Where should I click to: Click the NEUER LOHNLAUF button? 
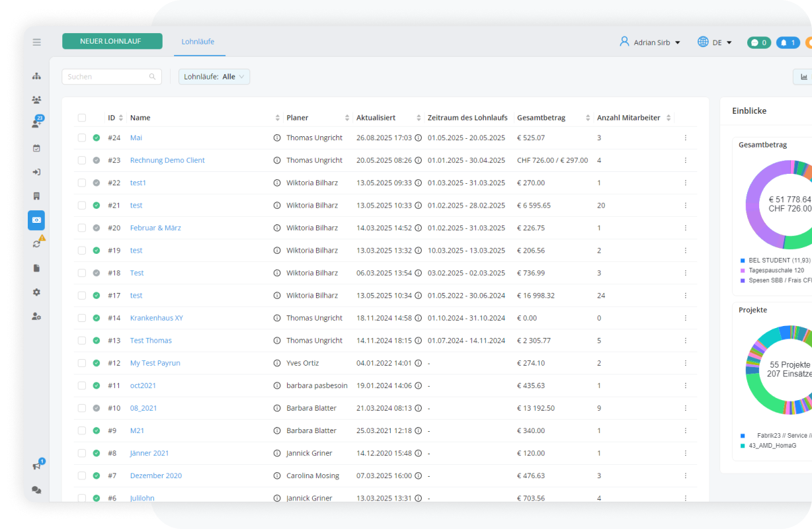coord(112,41)
